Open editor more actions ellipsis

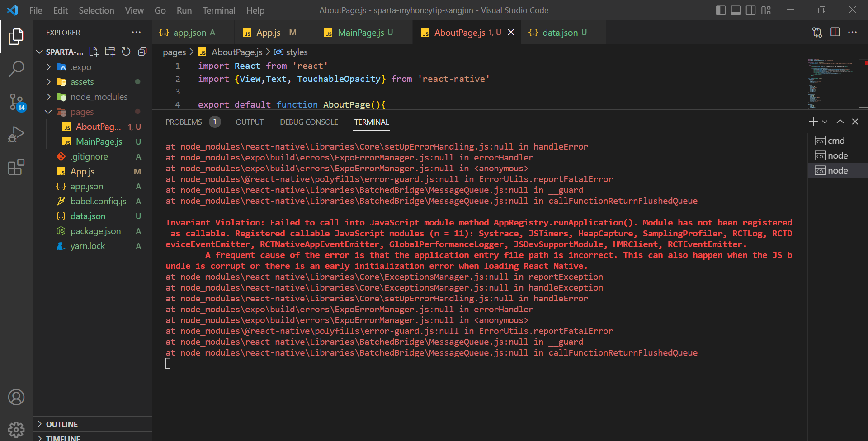pyautogui.click(x=852, y=32)
